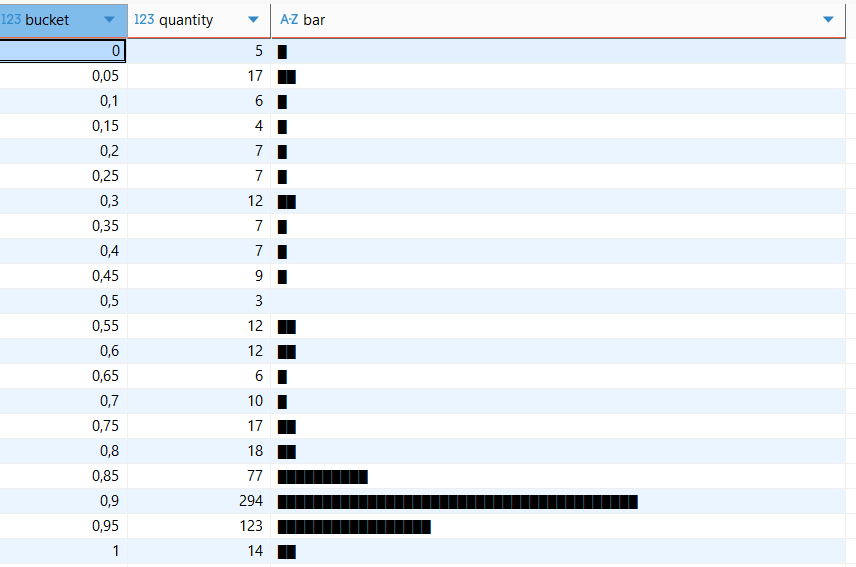Select bucket cell 0,85
This screenshot has height=567, width=856.
pyautogui.click(x=63, y=476)
